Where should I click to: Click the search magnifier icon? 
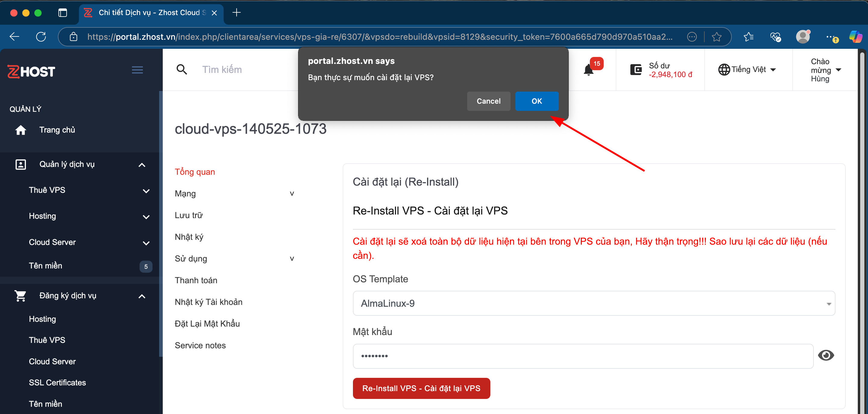pyautogui.click(x=182, y=69)
